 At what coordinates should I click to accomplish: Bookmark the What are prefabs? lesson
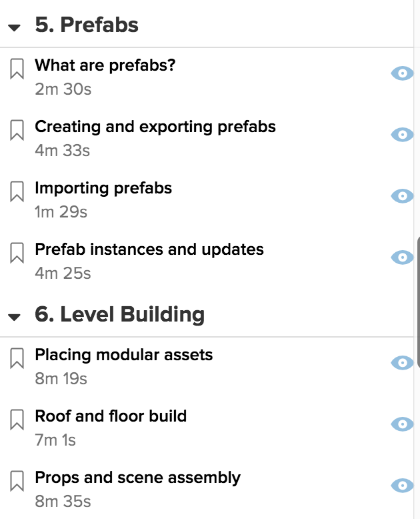17,69
